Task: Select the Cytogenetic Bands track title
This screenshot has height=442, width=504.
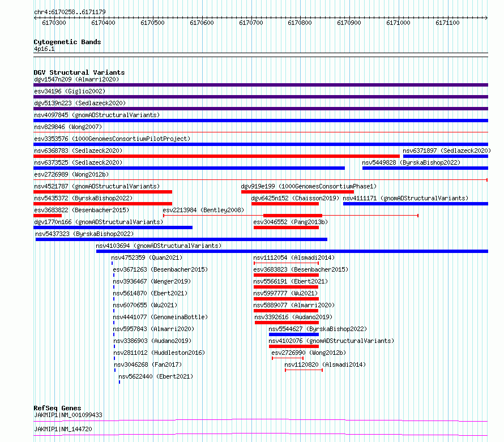Action: (67, 42)
